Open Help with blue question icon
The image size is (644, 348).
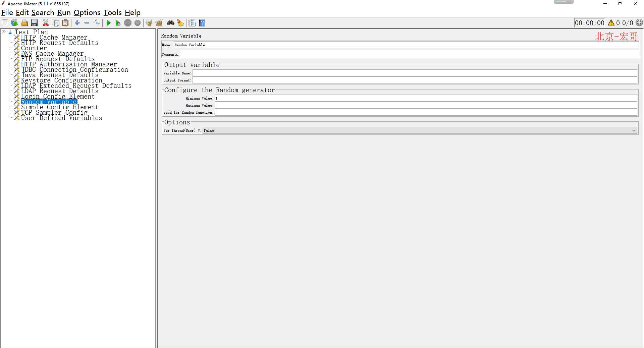202,23
